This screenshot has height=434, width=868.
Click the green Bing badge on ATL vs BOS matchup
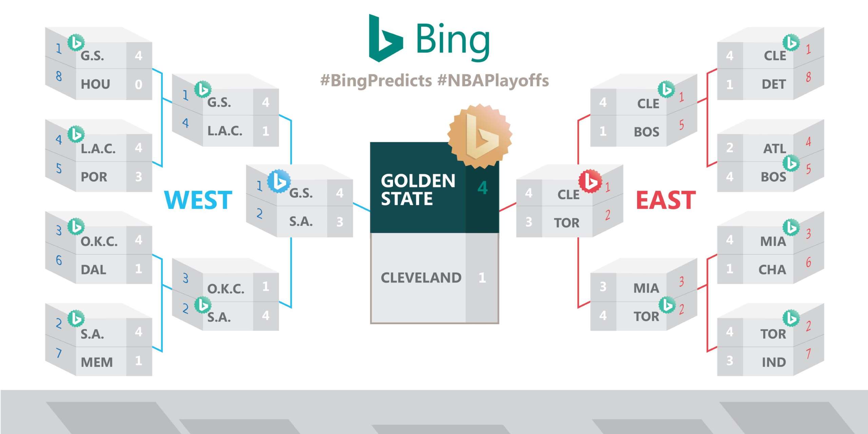click(791, 163)
